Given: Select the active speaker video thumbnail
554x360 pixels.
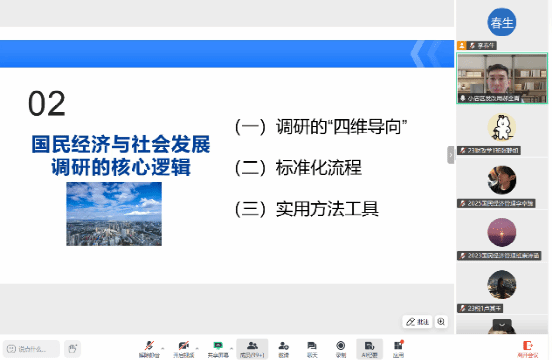Looking at the screenshot, I should pyautogui.click(x=502, y=78).
